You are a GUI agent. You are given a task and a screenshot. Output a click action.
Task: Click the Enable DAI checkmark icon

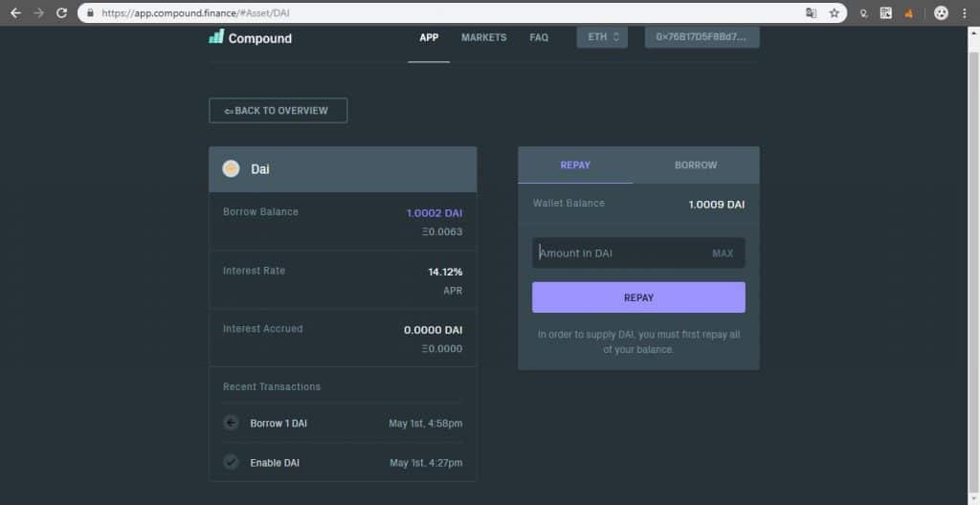tap(231, 463)
